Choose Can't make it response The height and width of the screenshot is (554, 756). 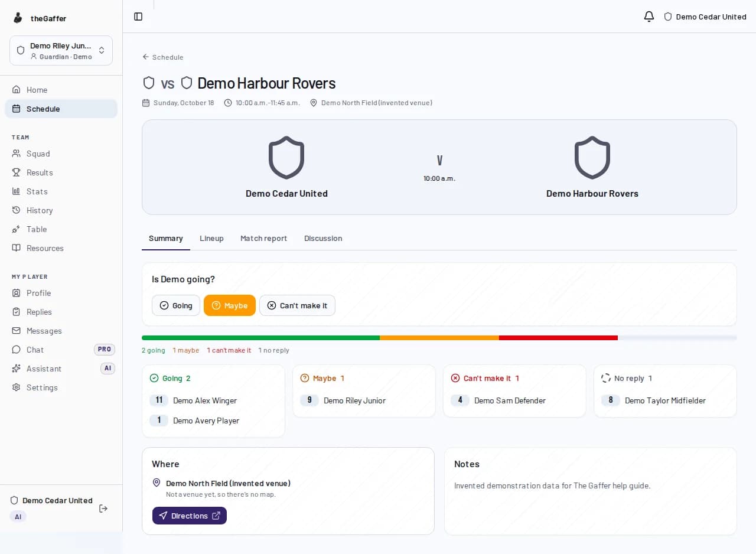click(x=297, y=305)
